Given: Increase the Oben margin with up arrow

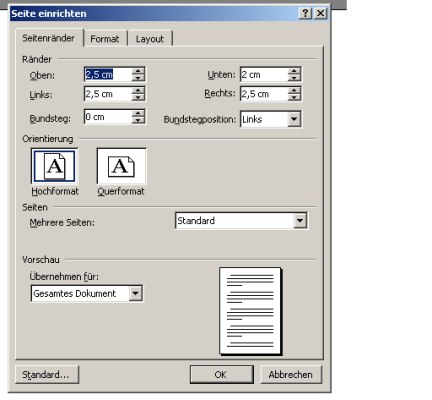Looking at the screenshot, I should (138, 71).
